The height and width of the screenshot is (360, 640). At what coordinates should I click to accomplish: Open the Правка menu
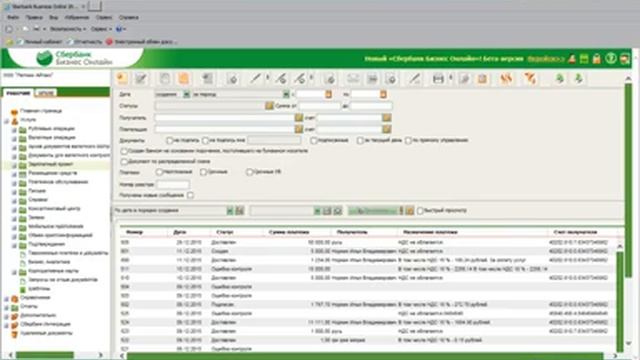(x=34, y=18)
